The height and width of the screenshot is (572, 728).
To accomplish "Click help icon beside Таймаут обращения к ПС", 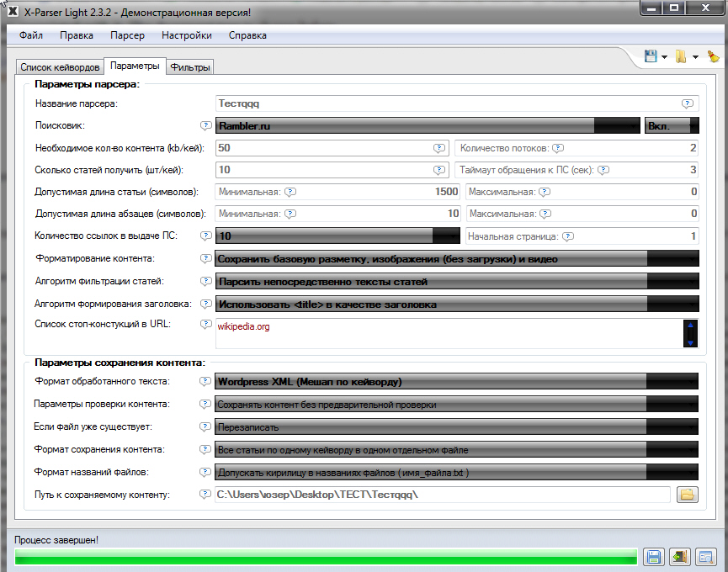I will (603, 170).
